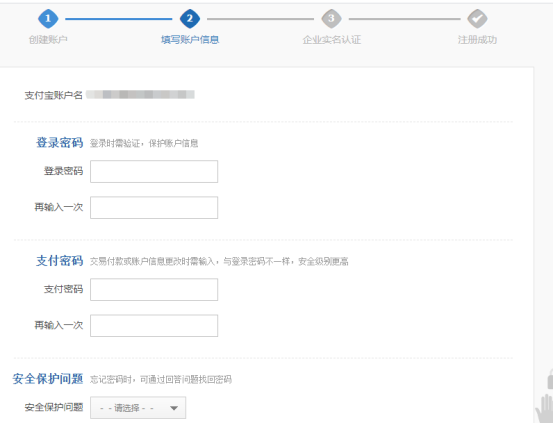Image resolution: width=554 pixels, height=424 pixels.
Task: Focus the 再输入一次 field under 登录密码
Action: [154, 207]
